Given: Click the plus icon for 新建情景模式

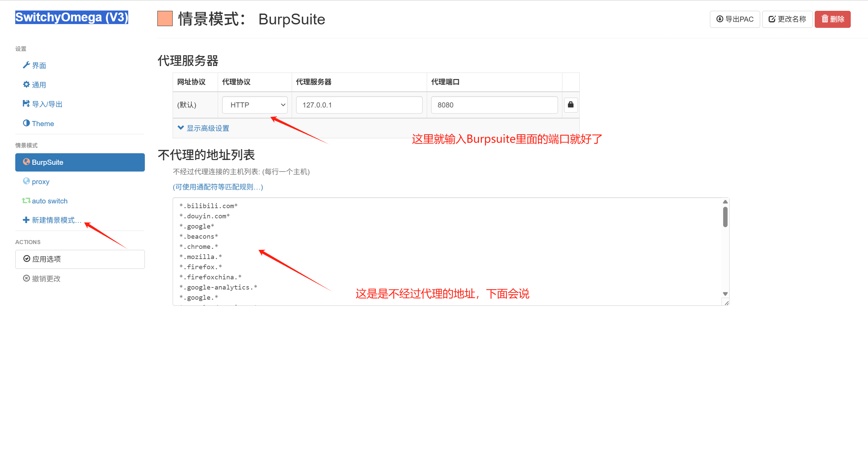Looking at the screenshot, I should [26, 220].
